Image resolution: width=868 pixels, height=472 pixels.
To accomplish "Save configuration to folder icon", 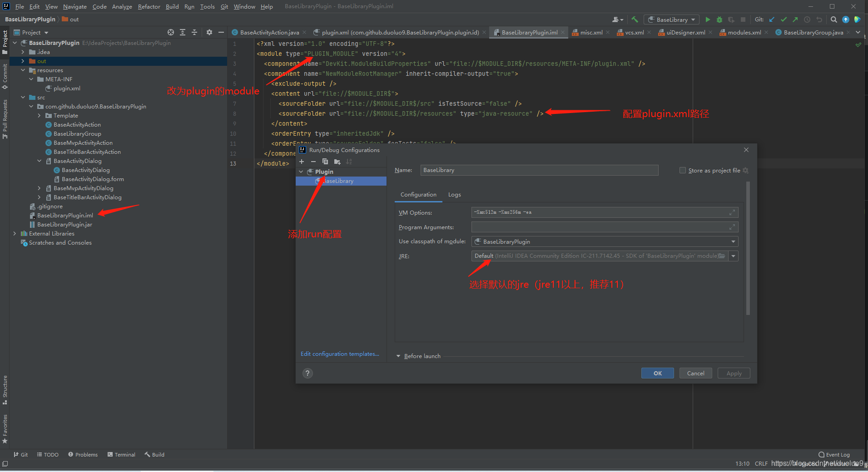I will 337,162.
